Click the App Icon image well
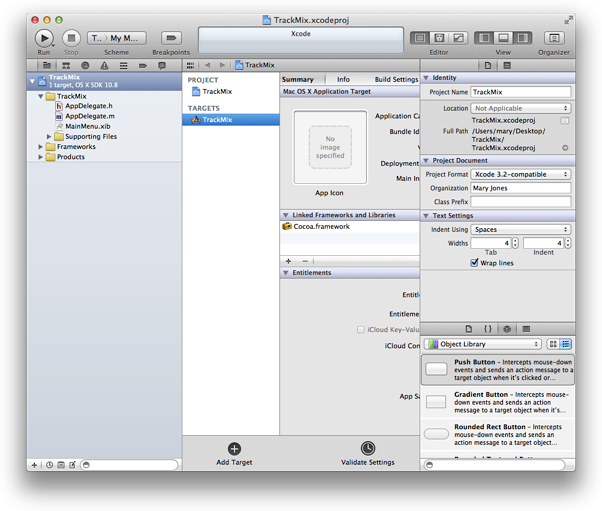Image resolution: width=602 pixels, height=511 pixels. point(330,147)
